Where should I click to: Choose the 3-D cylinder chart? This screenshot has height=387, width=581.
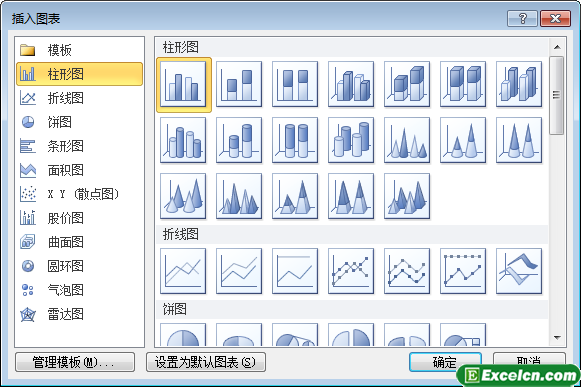tap(351, 140)
